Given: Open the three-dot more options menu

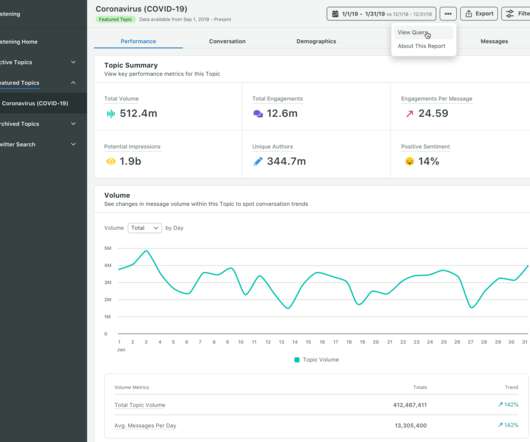Looking at the screenshot, I should (x=448, y=14).
